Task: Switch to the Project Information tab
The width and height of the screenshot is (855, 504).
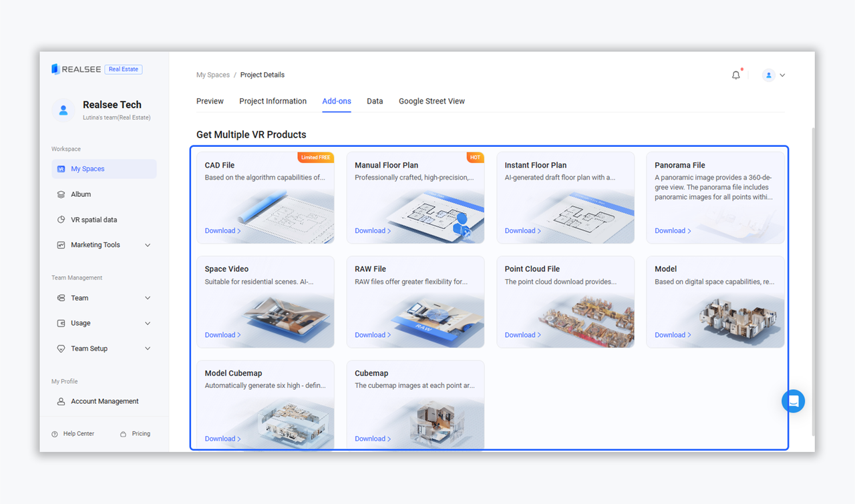Action: (x=273, y=101)
